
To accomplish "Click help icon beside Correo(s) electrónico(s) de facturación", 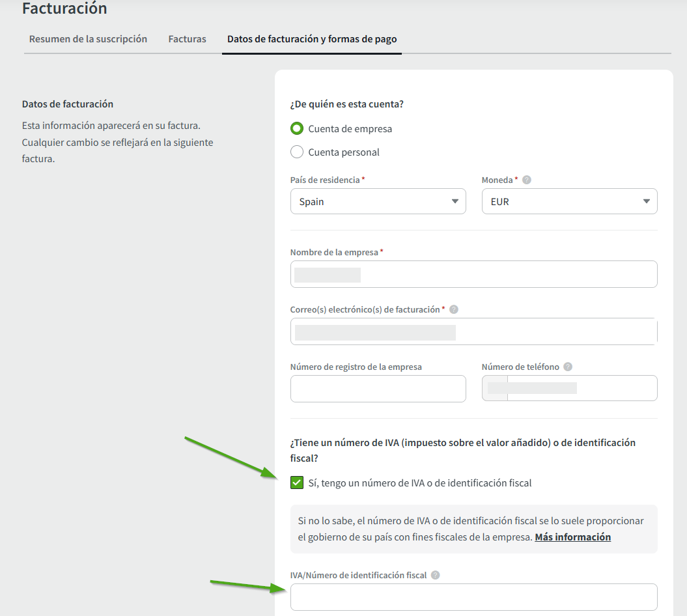I will click(454, 310).
